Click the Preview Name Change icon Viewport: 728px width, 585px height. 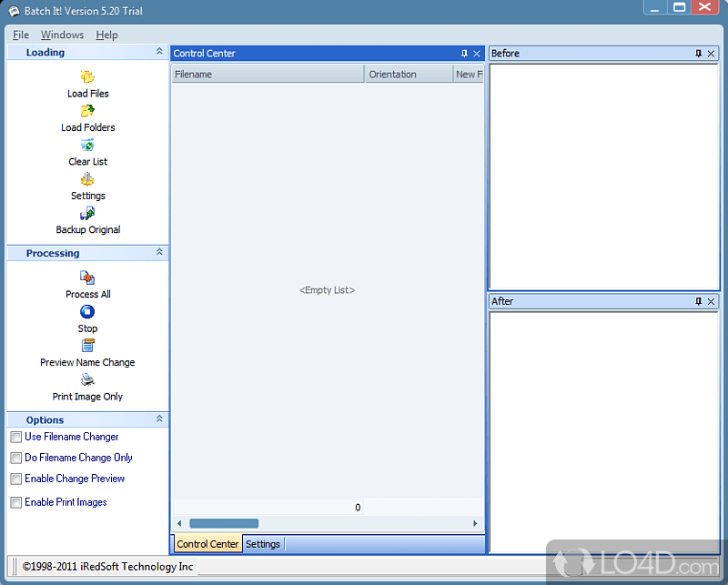click(87, 346)
